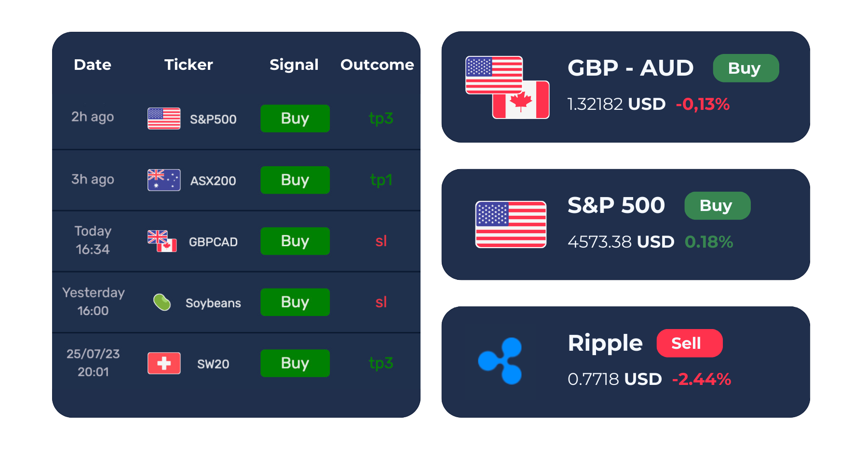The image size is (868, 449).
Task: Click the US flag icon beside S&P500 row
Action: (164, 119)
